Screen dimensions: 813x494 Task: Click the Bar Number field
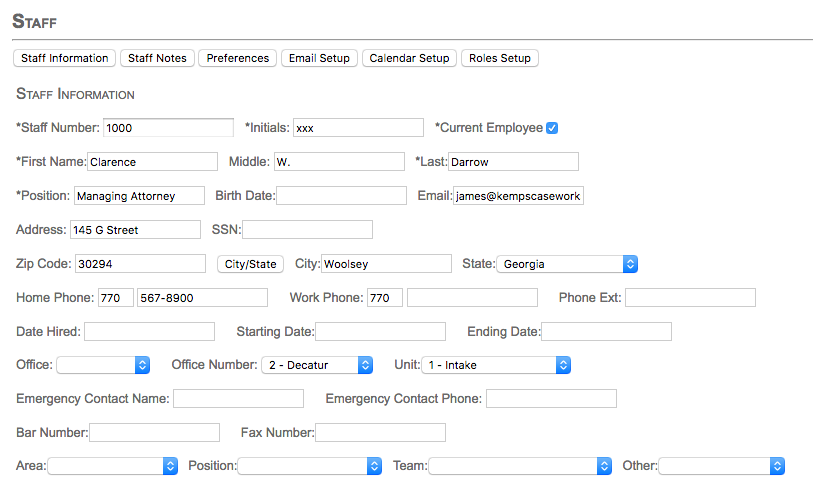(154, 433)
